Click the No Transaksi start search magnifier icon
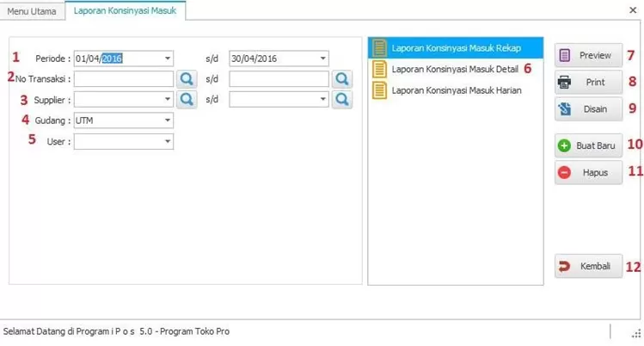 point(187,79)
